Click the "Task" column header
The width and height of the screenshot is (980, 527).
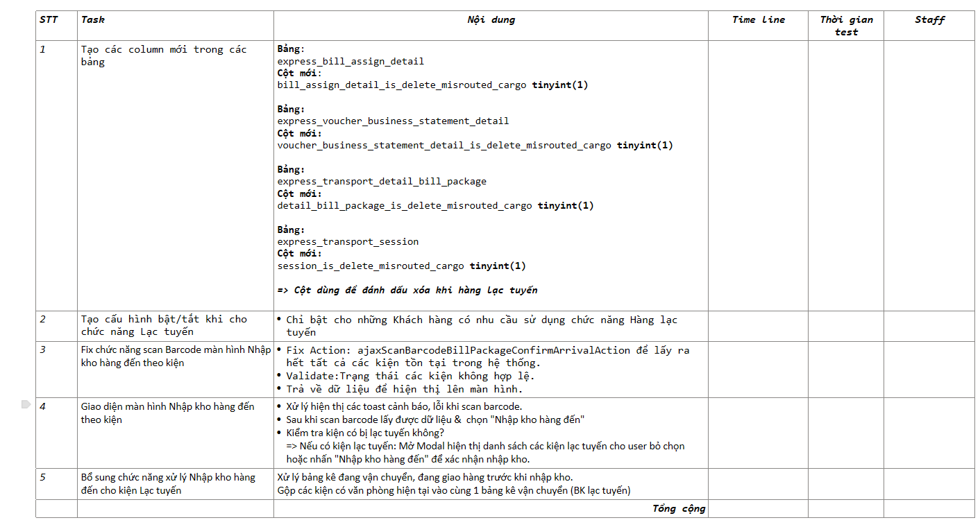[93, 19]
